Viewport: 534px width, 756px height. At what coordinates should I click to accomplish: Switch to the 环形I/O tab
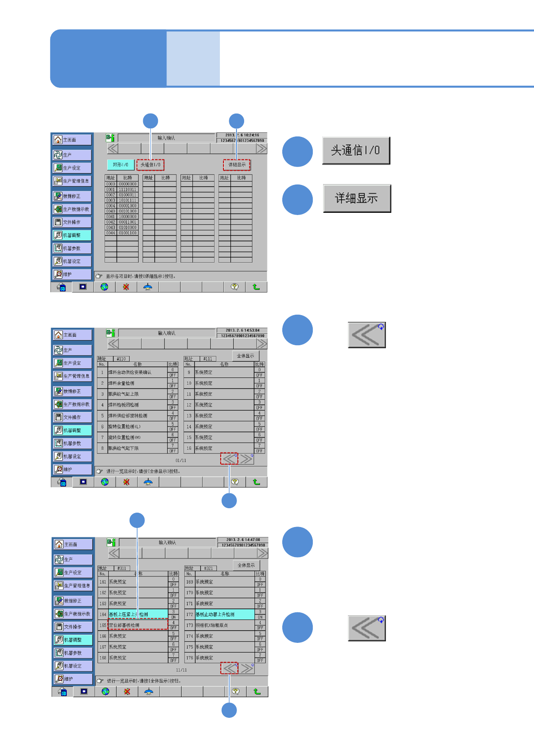point(121,165)
